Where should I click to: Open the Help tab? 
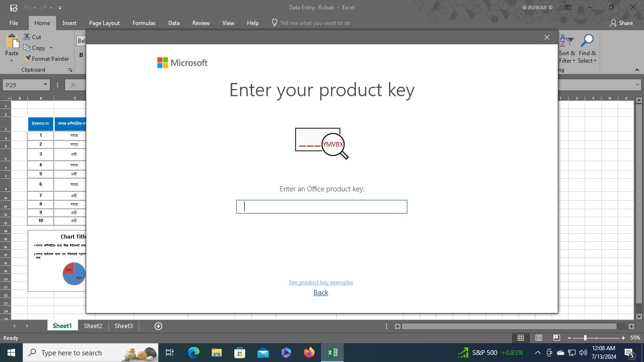point(253,23)
